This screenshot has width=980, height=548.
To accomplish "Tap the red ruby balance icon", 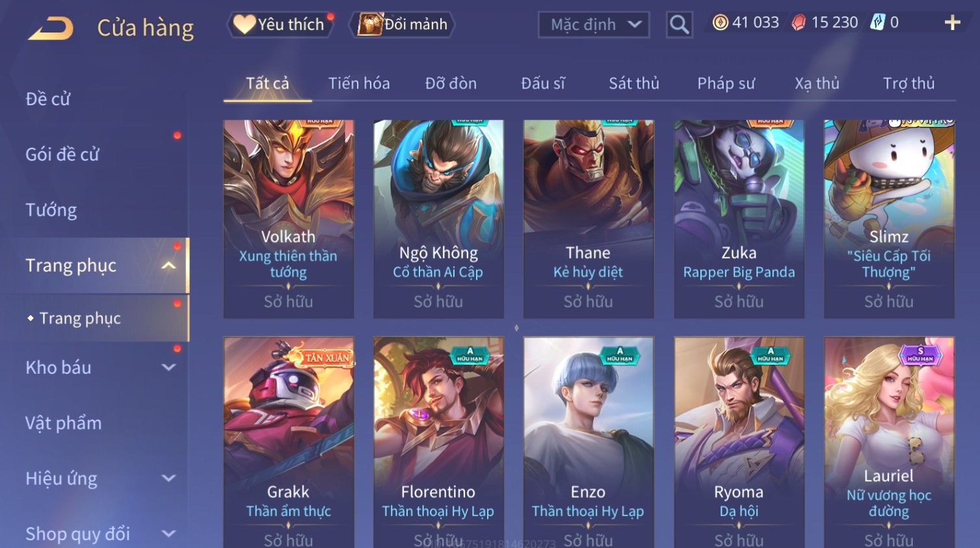I will [799, 23].
